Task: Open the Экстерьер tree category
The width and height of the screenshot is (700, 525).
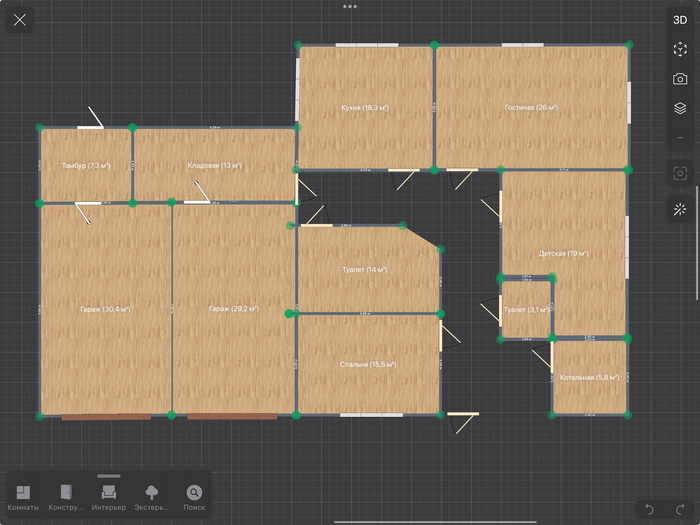Action: coord(152,497)
